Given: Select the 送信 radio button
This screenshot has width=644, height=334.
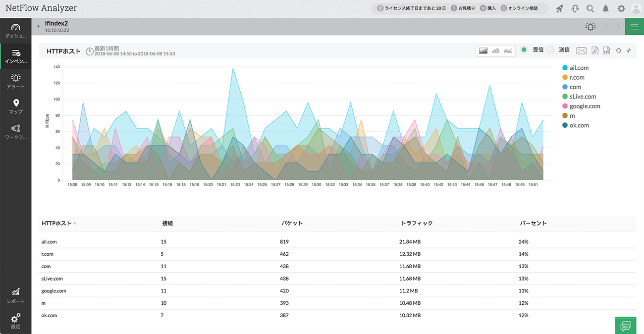Looking at the screenshot, I should pos(550,50).
